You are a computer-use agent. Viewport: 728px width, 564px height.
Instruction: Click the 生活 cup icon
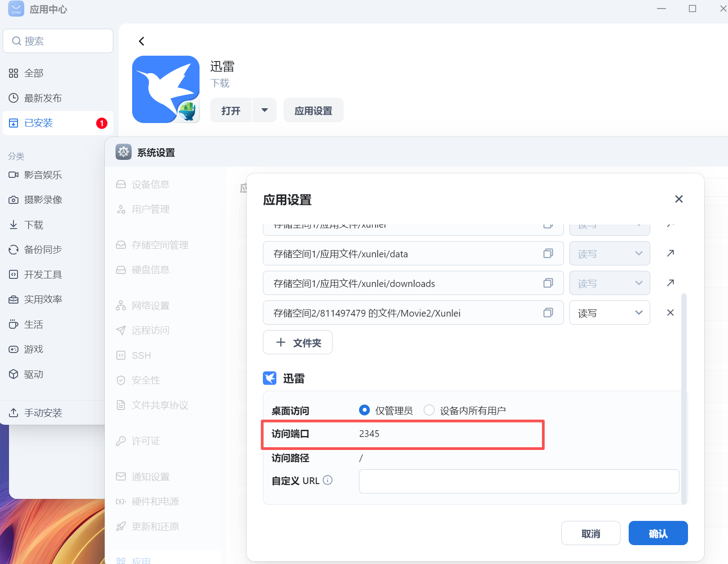[x=13, y=324]
